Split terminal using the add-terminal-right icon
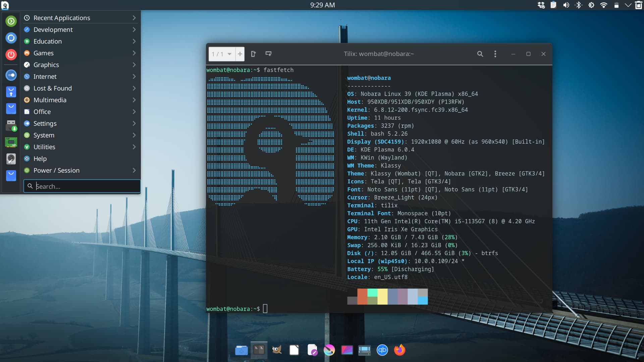 click(269, 54)
